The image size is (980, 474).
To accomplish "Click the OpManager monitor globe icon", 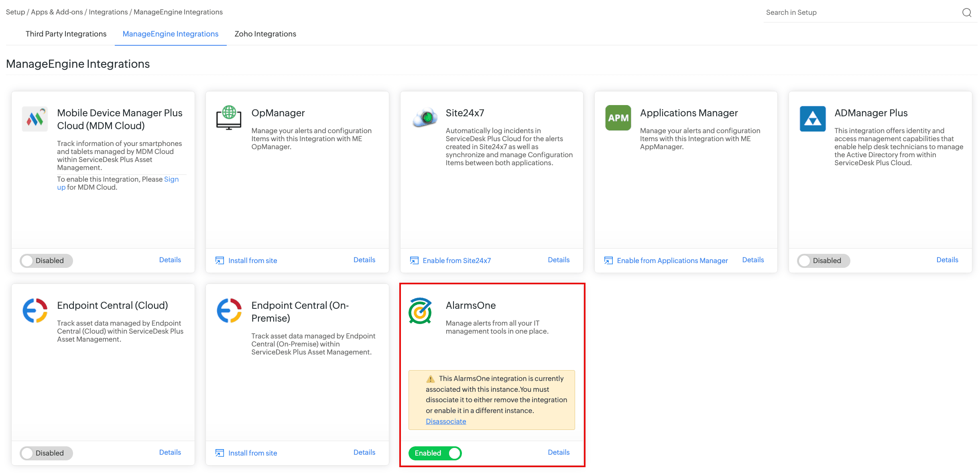I will [x=229, y=118].
